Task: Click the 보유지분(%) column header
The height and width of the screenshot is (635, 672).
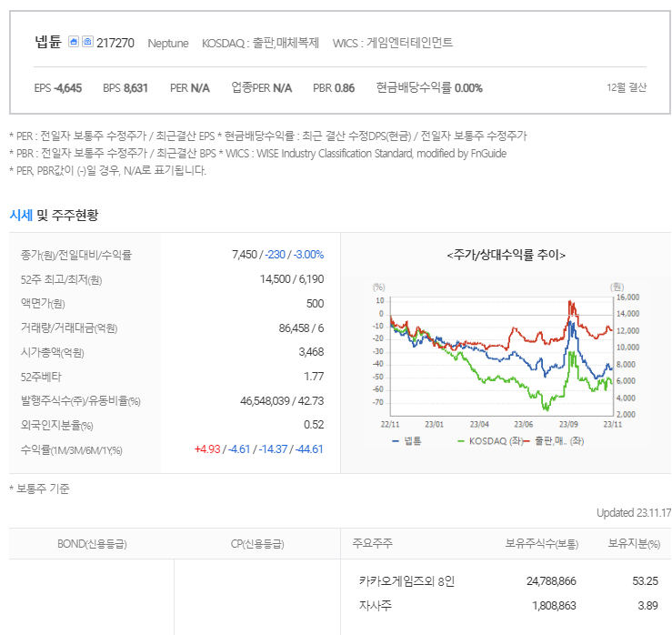Action: (634, 544)
